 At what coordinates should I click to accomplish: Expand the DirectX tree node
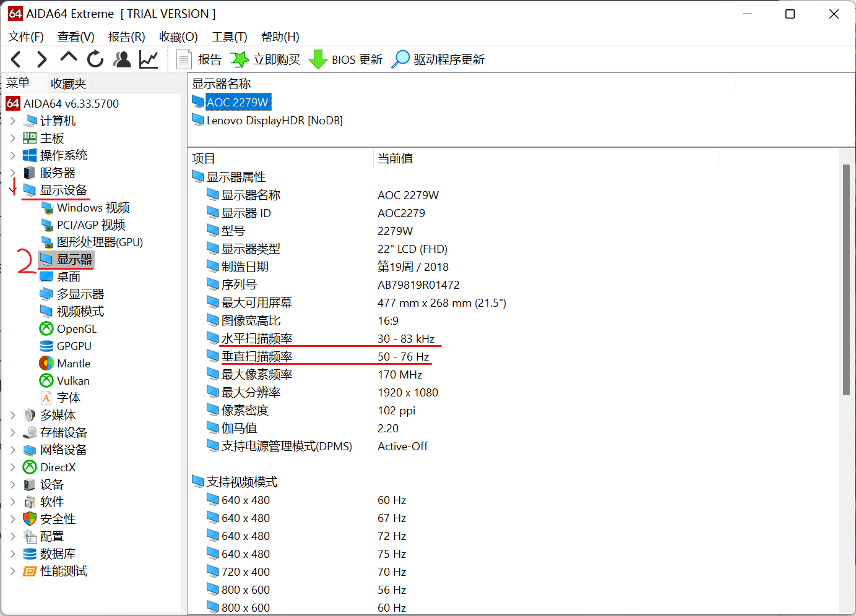pos(13,467)
